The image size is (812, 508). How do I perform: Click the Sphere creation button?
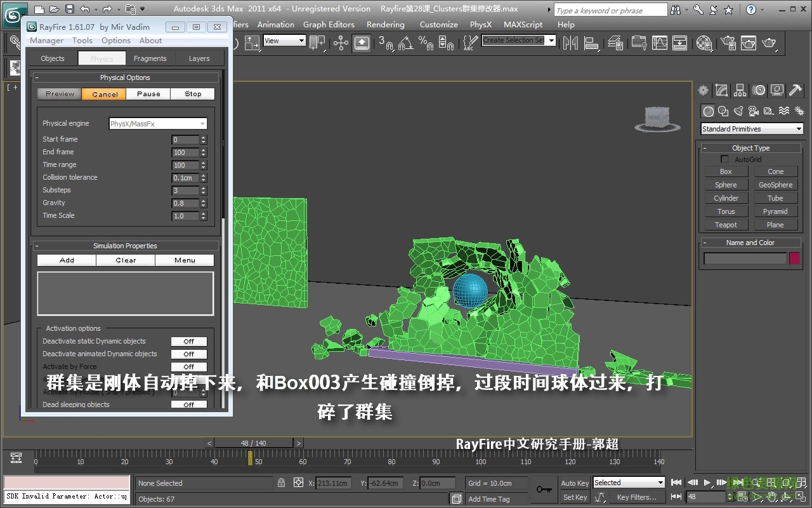(x=726, y=184)
